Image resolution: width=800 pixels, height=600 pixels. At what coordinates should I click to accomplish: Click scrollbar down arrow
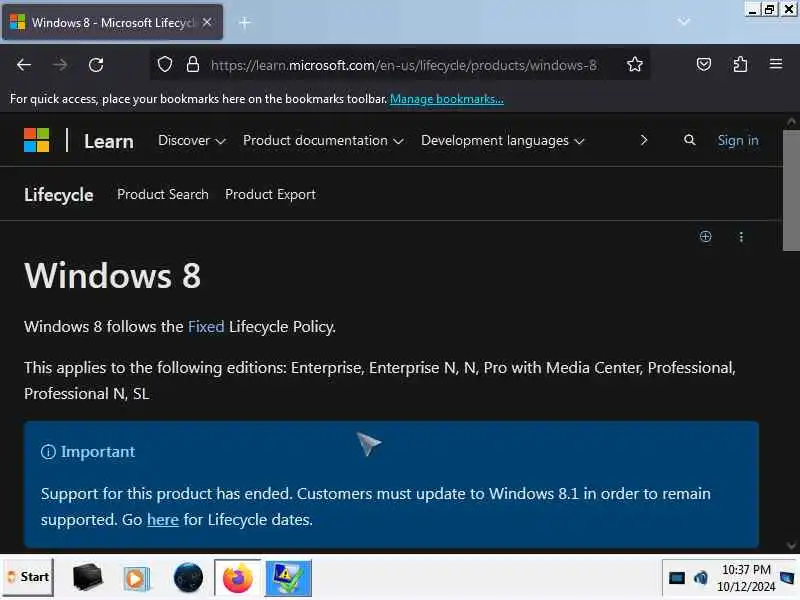791,545
